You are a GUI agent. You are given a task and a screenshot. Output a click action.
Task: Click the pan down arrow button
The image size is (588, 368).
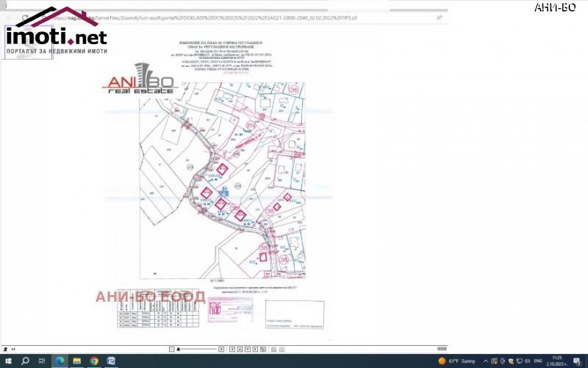coord(247,349)
